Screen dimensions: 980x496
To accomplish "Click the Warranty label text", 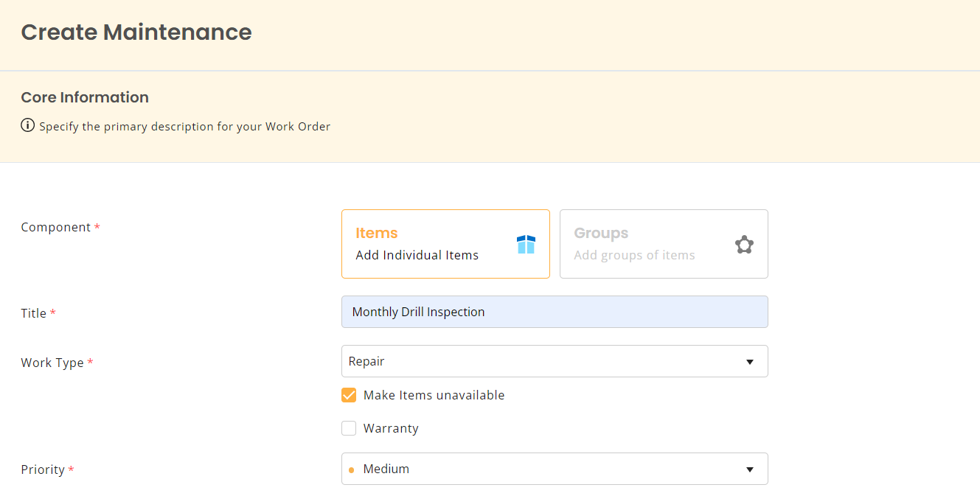I will tap(391, 428).
